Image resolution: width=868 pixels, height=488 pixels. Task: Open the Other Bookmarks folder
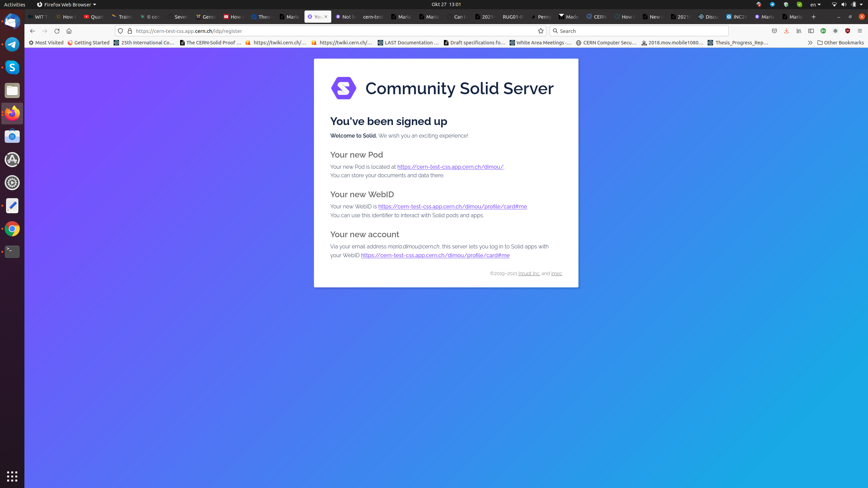point(841,43)
